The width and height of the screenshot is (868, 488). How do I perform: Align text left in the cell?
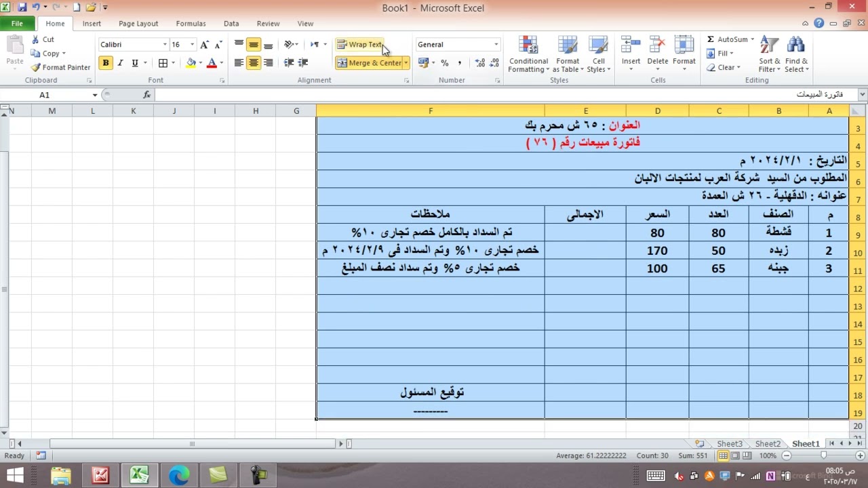tap(239, 63)
